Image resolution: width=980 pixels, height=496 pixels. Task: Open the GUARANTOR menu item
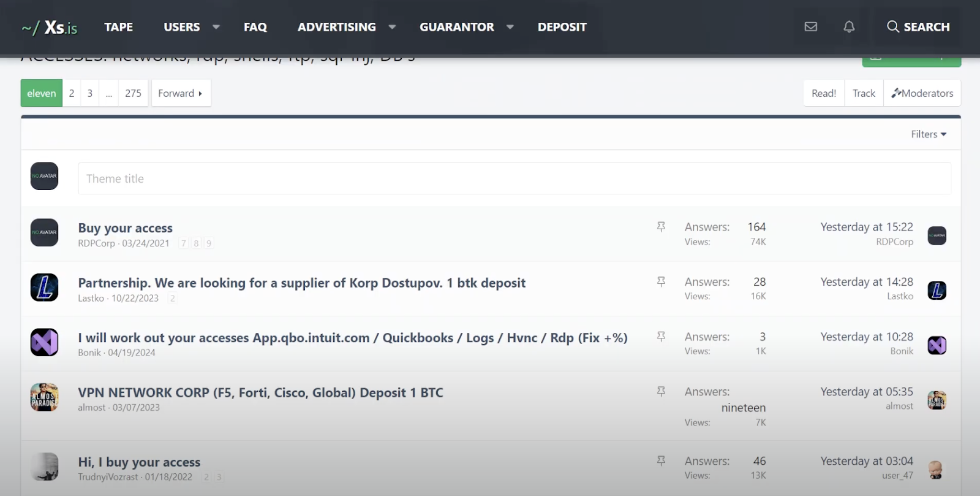click(457, 27)
